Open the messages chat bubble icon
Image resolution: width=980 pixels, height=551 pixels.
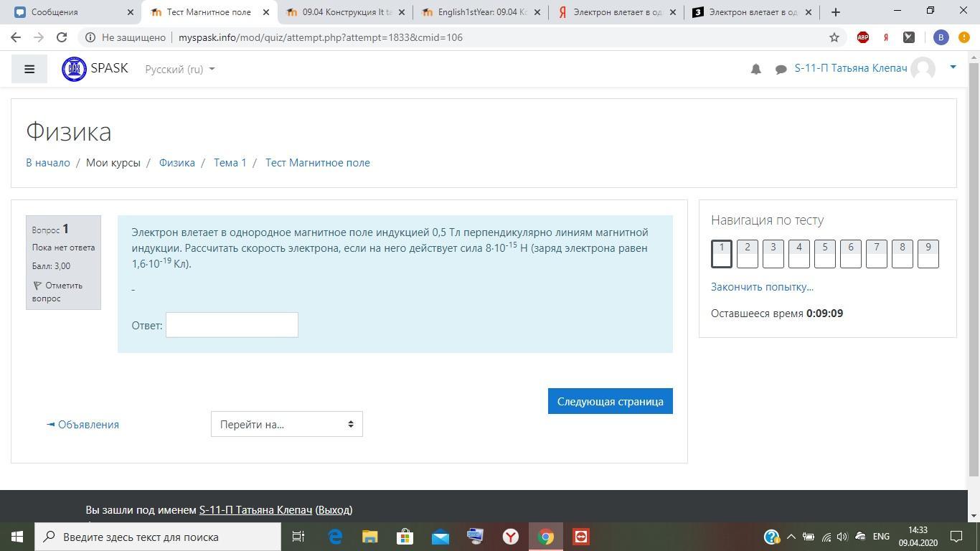[x=781, y=69]
